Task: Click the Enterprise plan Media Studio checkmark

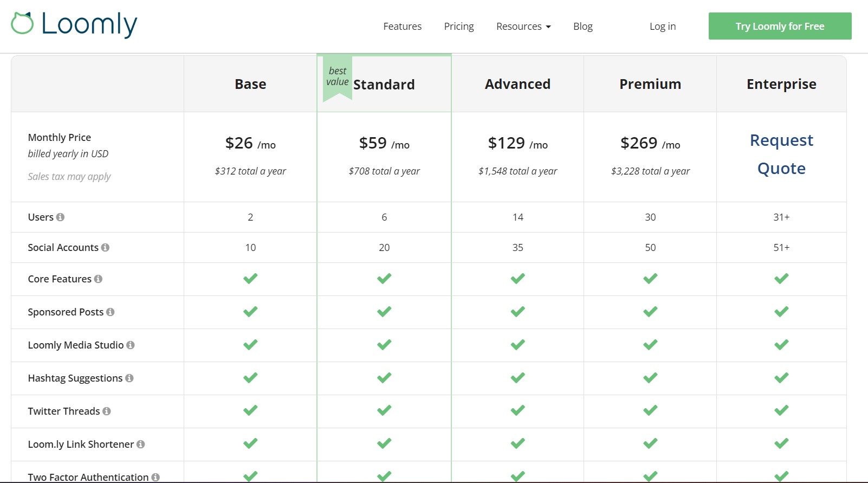Action: 781,345
